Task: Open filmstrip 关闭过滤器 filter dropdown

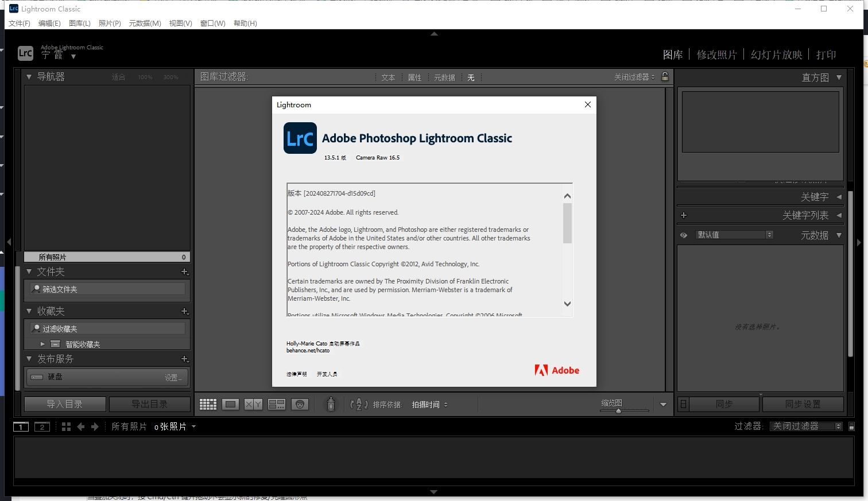Action: point(806,426)
